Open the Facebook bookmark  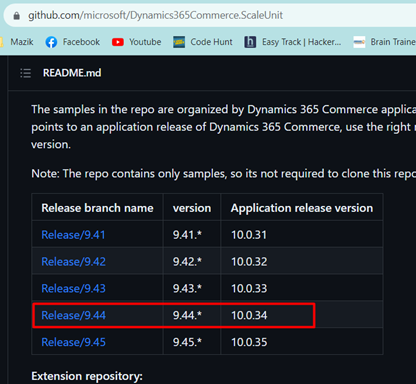tap(72, 42)
